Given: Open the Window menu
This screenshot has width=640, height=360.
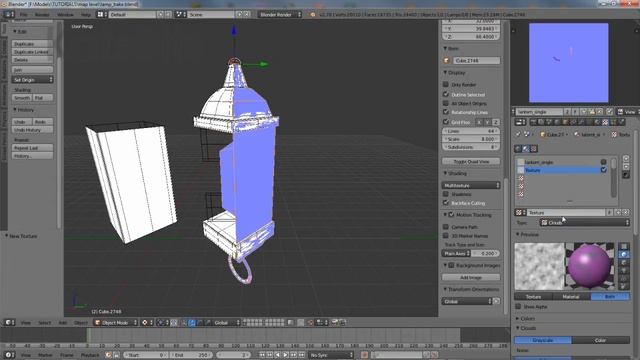Looking at the screenshot, I should point(65,14).
